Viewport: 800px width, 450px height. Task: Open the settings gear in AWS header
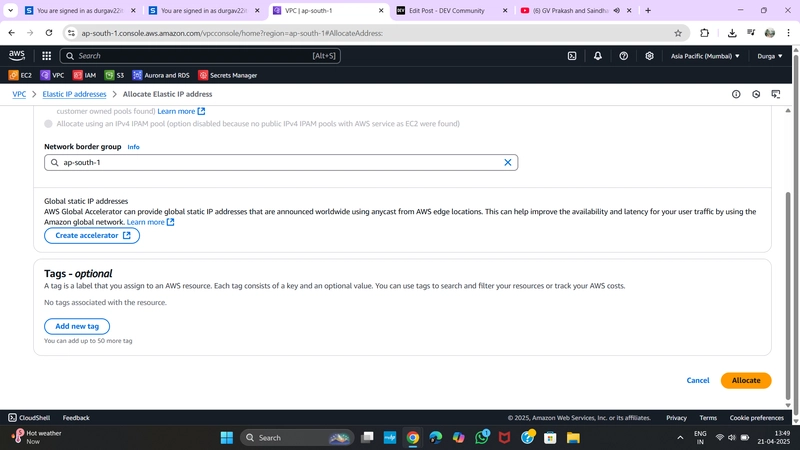click(x=649, y=56)
